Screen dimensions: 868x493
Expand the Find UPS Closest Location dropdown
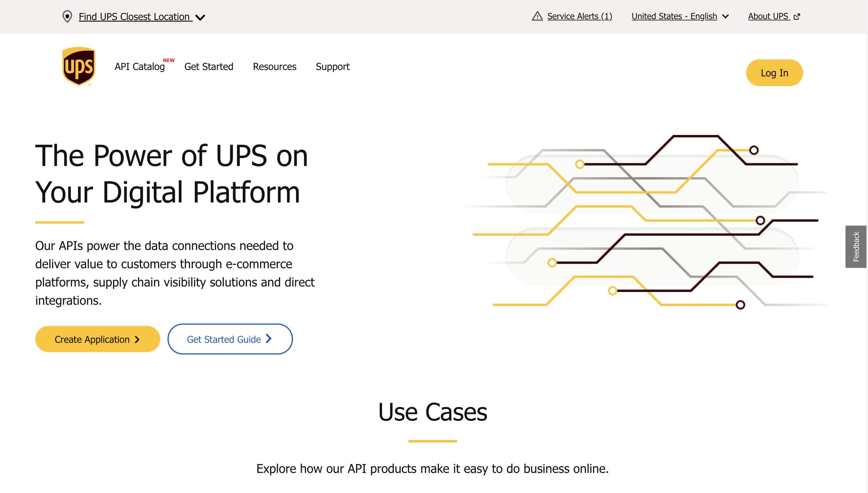tap(201, 17)
